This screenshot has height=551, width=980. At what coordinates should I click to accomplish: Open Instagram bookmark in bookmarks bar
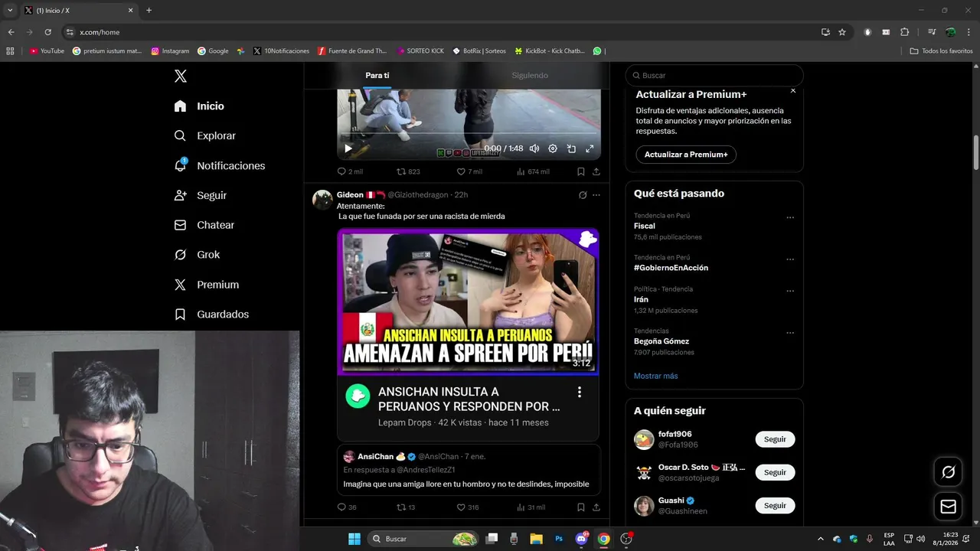170,51
